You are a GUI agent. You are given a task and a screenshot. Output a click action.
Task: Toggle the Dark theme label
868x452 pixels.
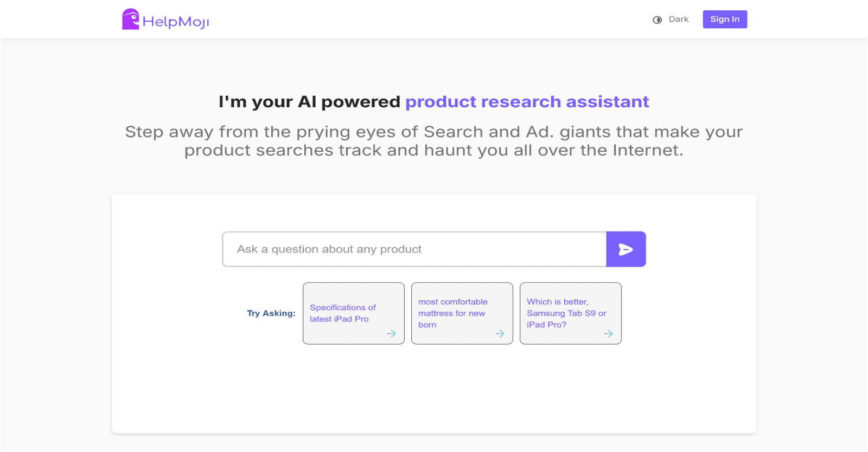(x=678, y=20)
